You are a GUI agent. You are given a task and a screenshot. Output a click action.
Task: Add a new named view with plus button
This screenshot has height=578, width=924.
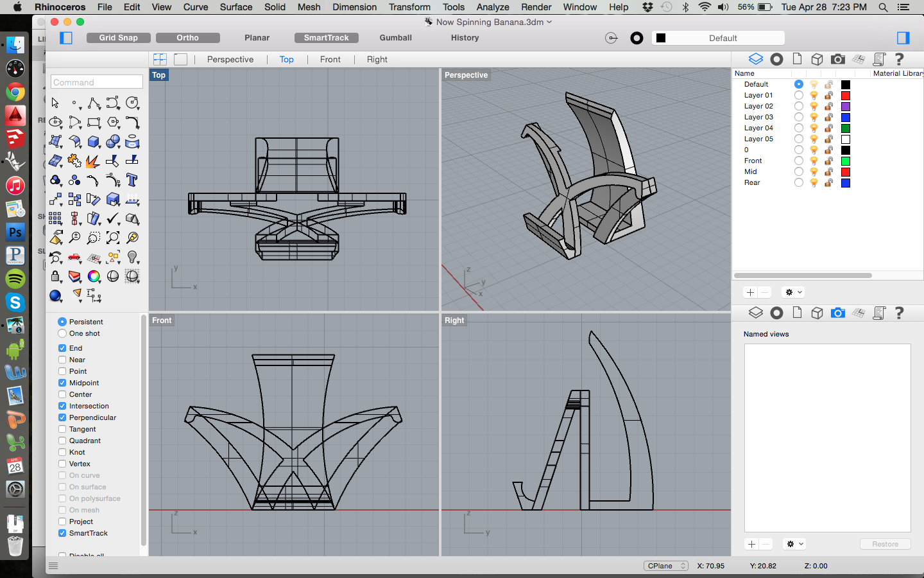(x=751, y=544)
